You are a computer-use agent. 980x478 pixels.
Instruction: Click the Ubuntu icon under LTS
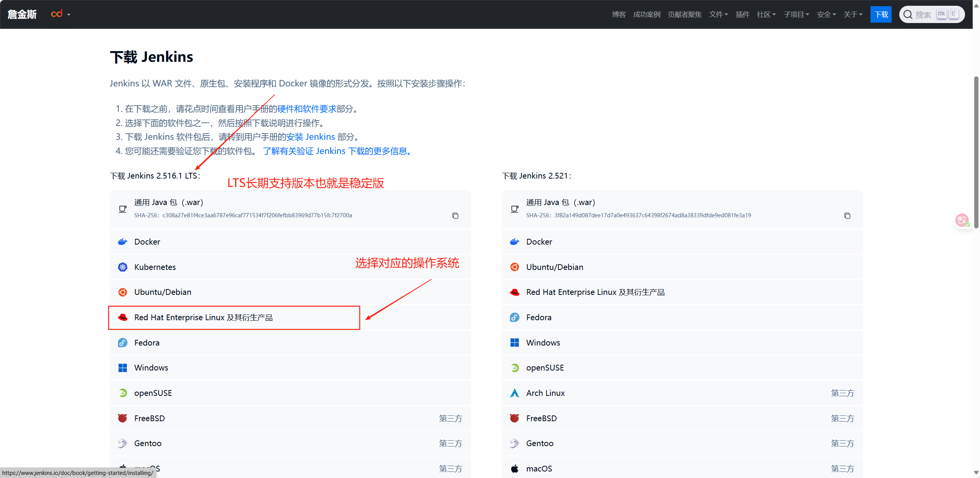point(123,292)
